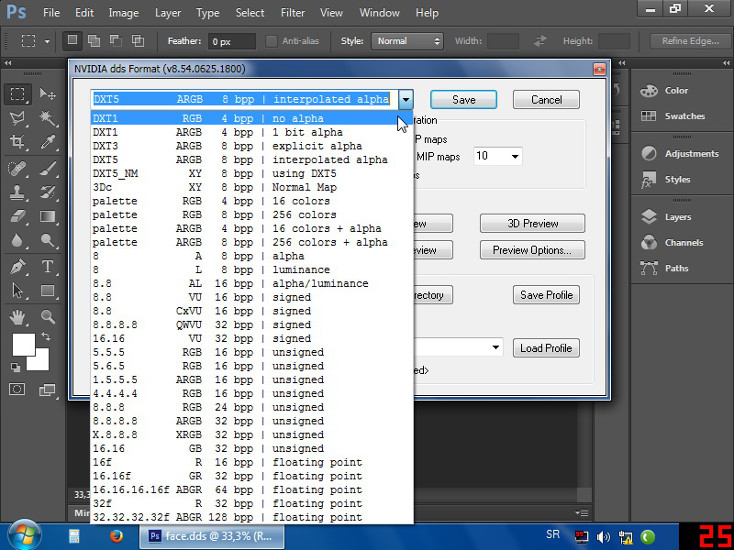The width and height of the screenshot is (734, 550).
Task: Click the Save Profile button
Action: click(x=546, y=295)
